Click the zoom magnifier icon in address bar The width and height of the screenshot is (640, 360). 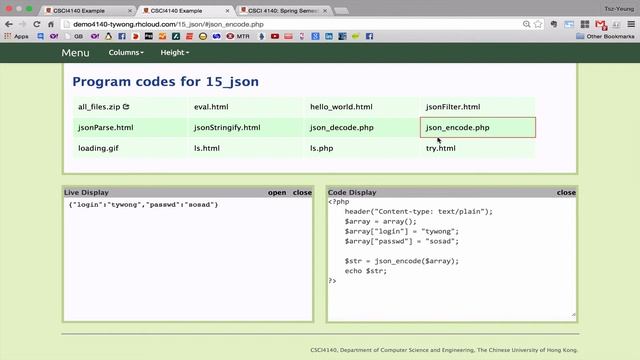(527, 24)
